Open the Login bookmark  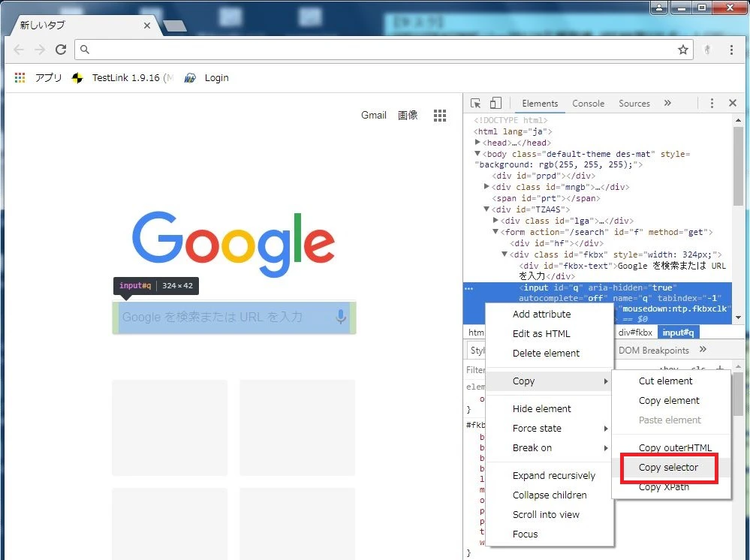click(206, 78)
